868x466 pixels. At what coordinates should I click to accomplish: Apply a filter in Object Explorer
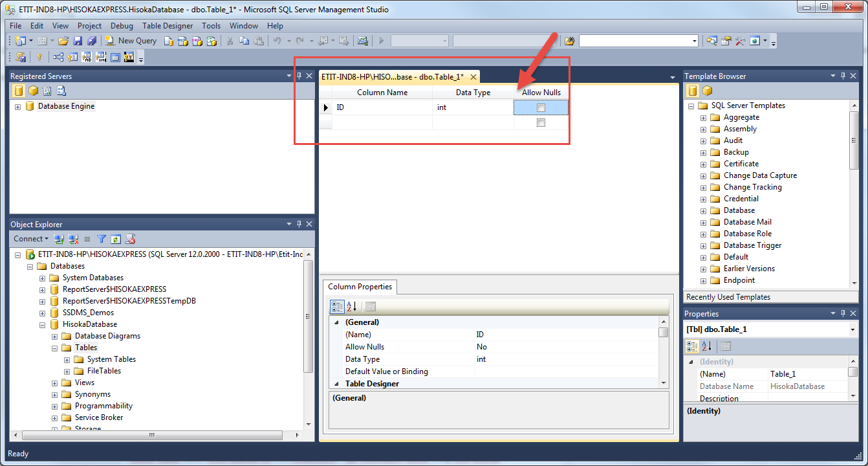pyautogui.click(x=102, y=239)
